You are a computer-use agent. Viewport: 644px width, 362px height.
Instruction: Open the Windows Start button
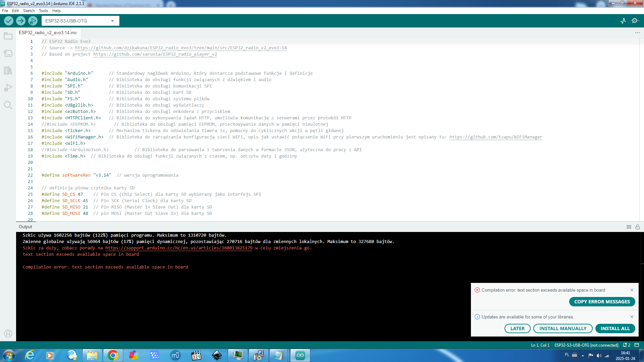point(9,355)
